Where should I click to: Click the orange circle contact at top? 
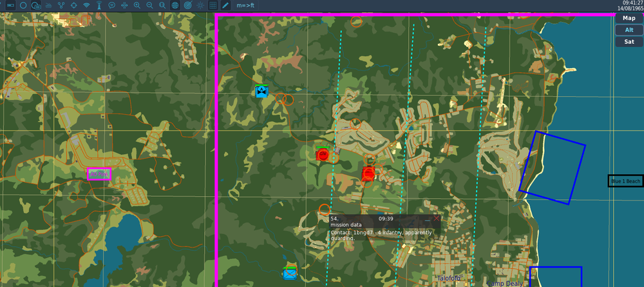[x=357, y=21]
